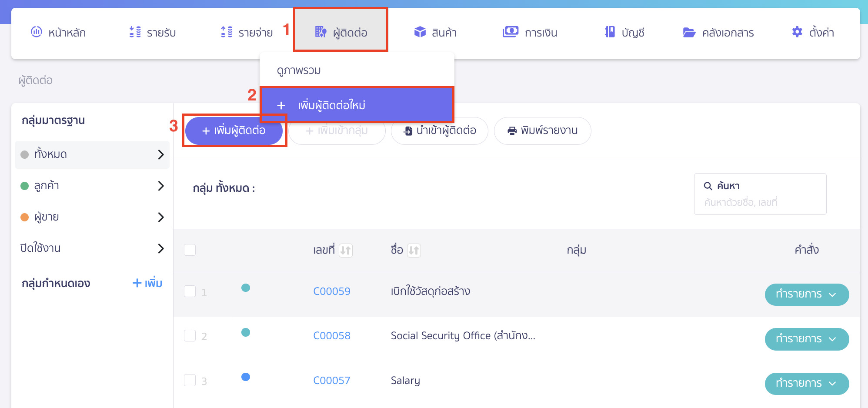The image size is (868, 408).
Task: Check the box for row C00059
Action: [190, 291]
